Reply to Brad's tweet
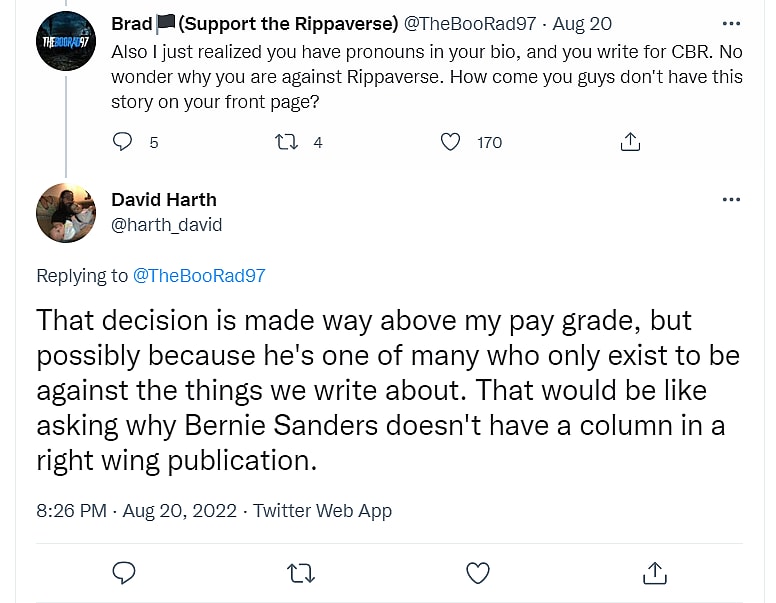 (x=123, y=142)
